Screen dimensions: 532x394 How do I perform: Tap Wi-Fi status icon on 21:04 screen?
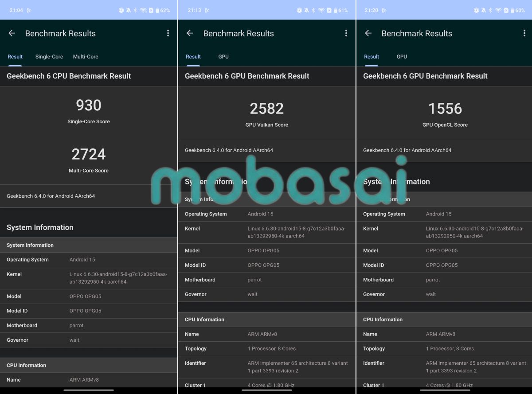143,10
